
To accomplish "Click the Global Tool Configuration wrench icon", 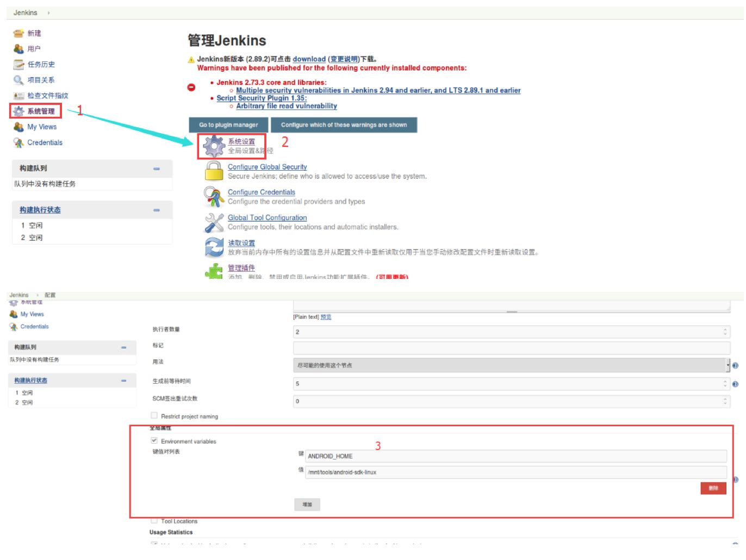I will (x=214, y=222).
